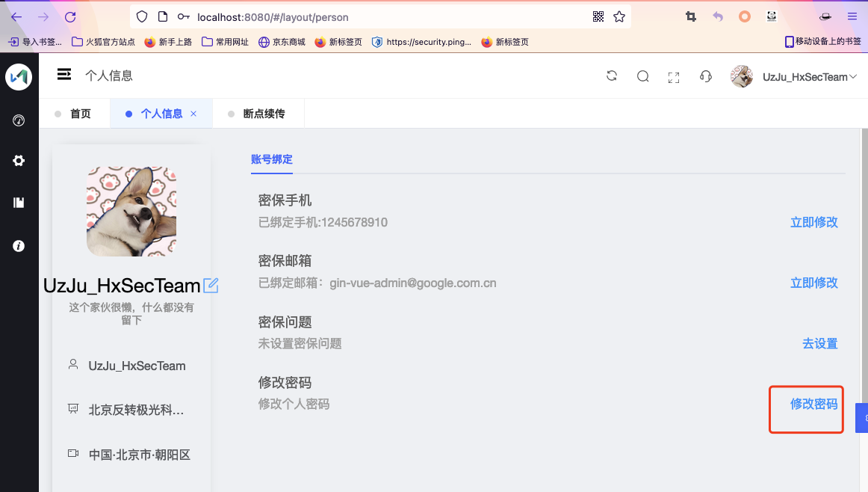Click the 修改密码 link
The height and width of the screenshot is (492, 868).
[813, 404]
